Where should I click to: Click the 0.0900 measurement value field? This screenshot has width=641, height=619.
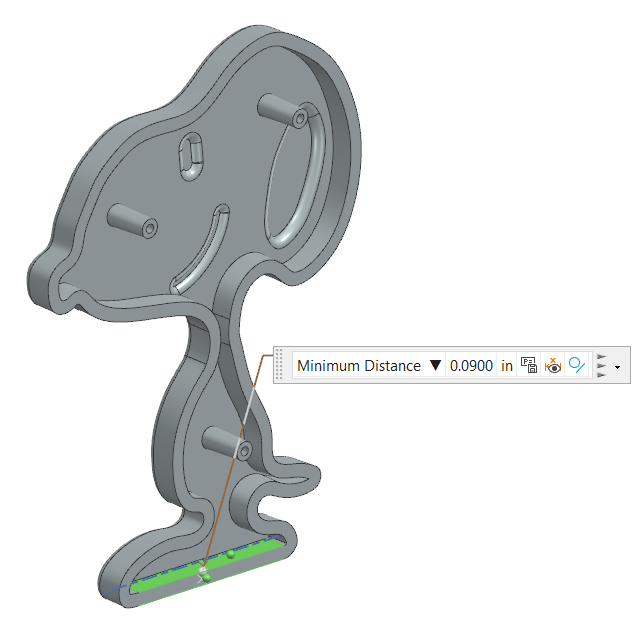coord(471,366)
